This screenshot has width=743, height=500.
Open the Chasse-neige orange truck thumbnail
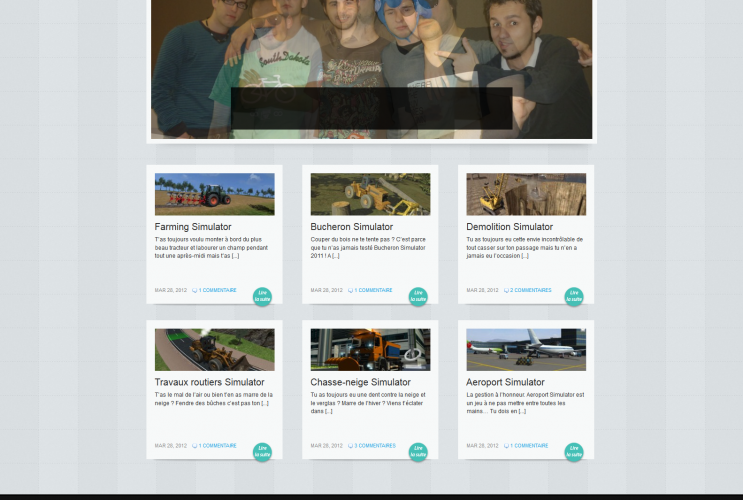click(370, 350)
